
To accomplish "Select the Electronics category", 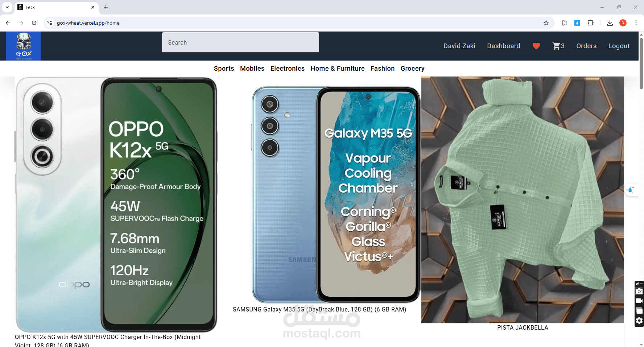I will (288, 69).
